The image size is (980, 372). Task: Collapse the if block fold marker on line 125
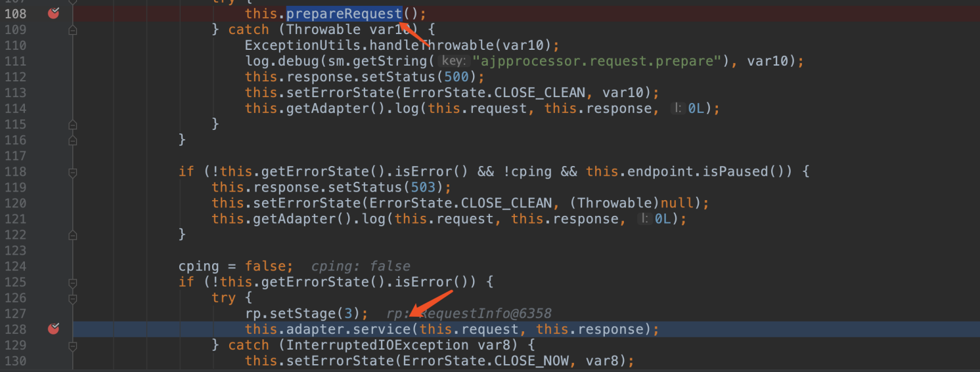[x=73, y=282]
